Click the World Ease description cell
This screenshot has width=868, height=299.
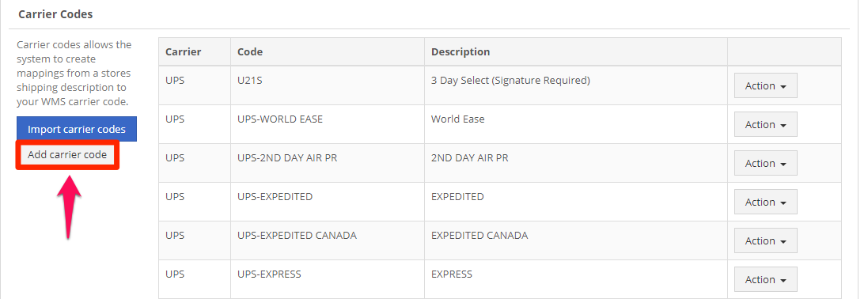click(x=576, y=125)
